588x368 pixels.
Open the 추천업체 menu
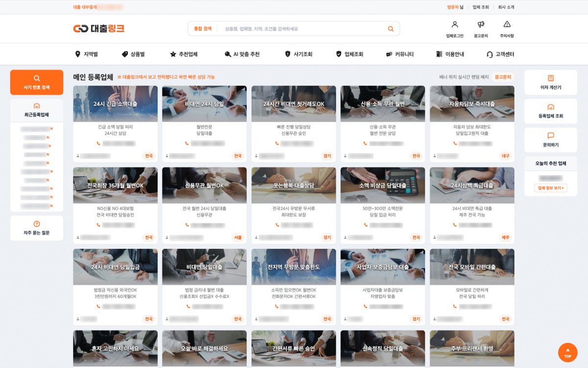184,54
